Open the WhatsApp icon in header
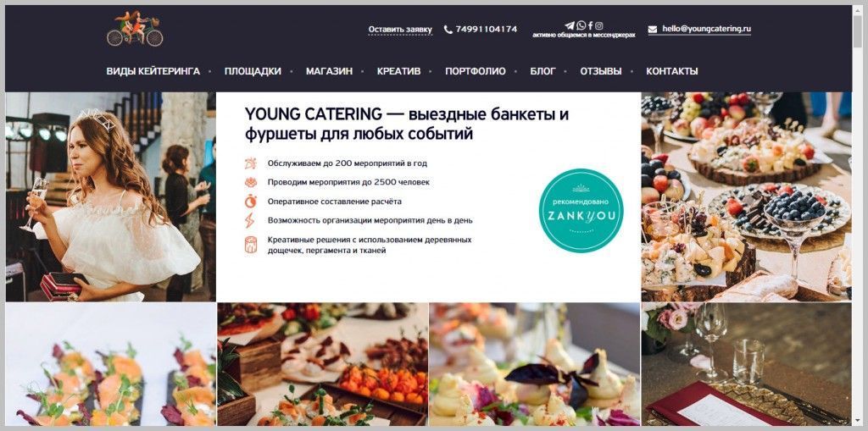868x431 pixels. tap(580, 25)
